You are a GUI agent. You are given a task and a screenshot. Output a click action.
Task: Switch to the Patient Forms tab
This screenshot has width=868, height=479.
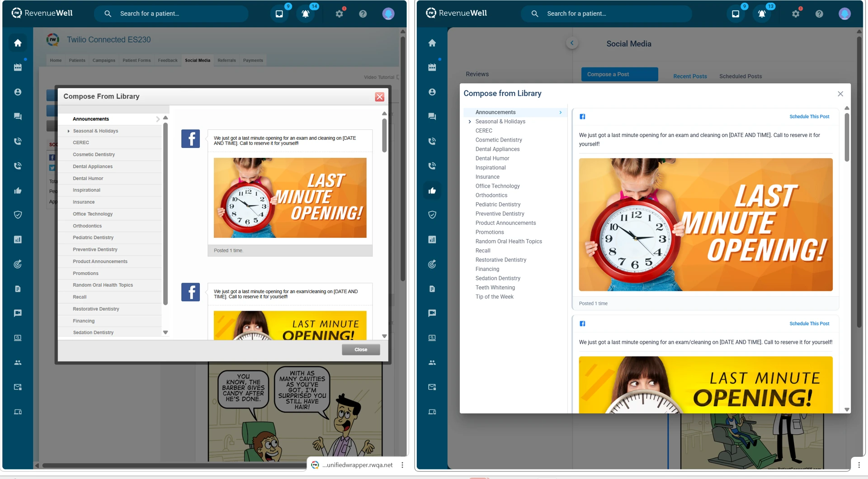137,61
